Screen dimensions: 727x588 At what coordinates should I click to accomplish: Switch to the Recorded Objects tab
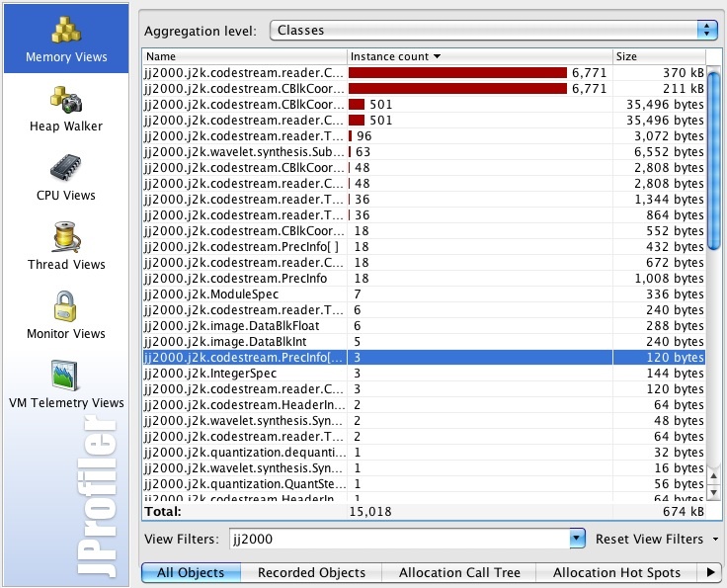pos(311,572)
